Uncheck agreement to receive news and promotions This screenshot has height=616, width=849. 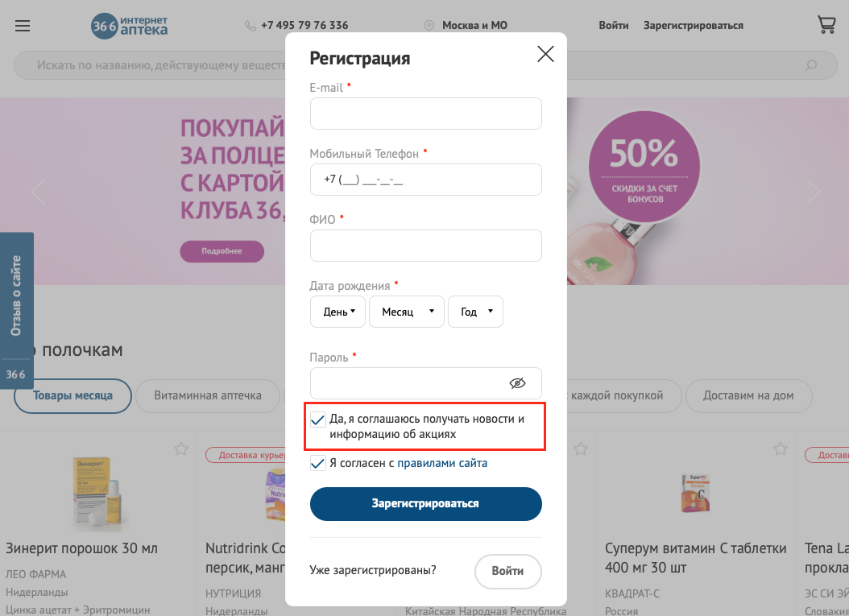click(x=317, y=418)
